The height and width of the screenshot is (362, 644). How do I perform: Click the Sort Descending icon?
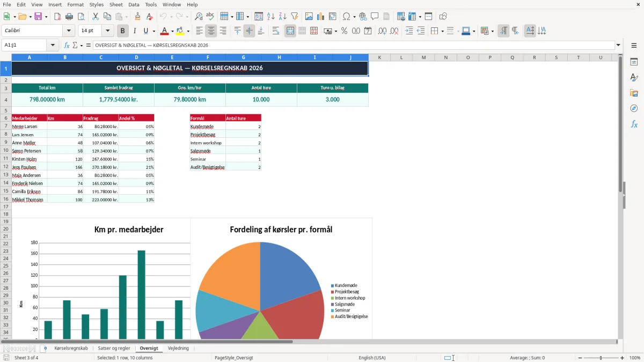click(283, 17)
